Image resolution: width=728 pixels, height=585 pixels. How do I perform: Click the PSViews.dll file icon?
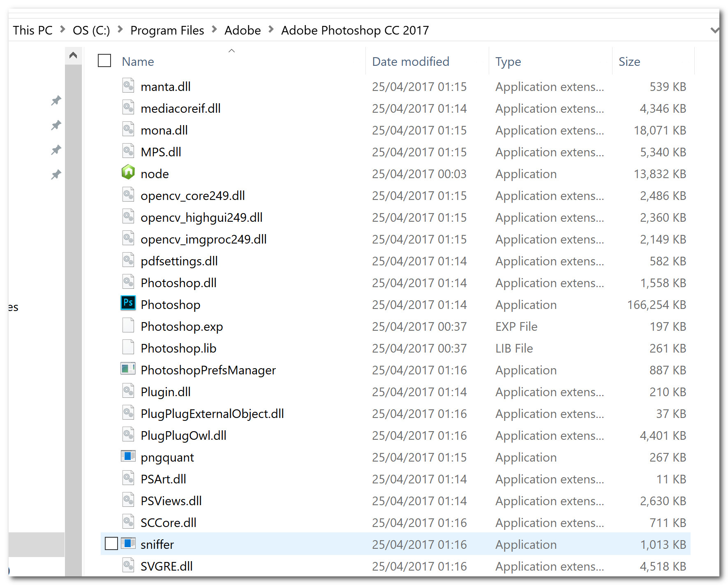pyautogui.click(x=128, y=500)
